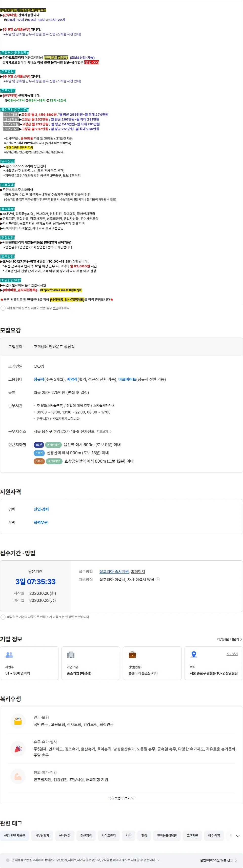Click the info icon beside 채용정보에 잘못된 내용

3,308
